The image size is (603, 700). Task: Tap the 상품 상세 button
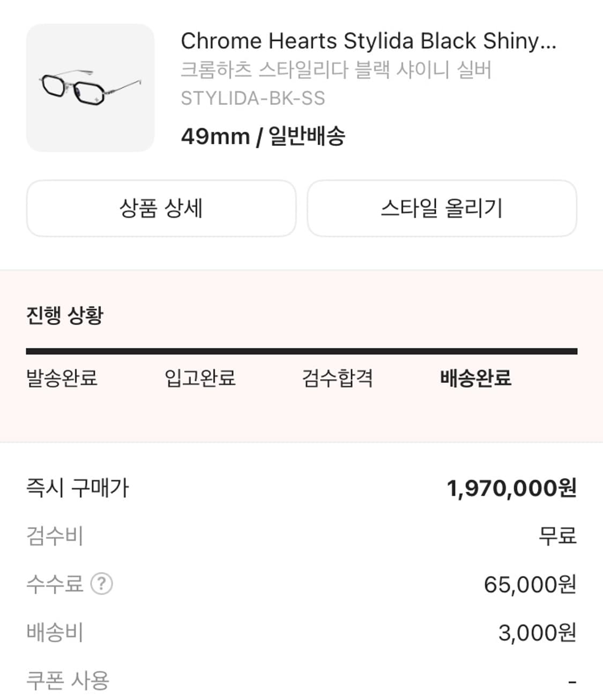pyautogui.click(x=161, y=208)
